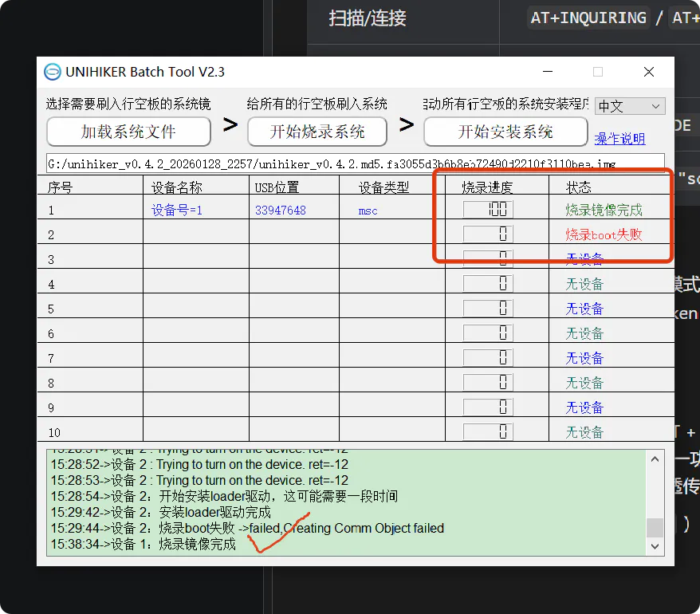Click the log scrollbar thumb

[x=655, y=527]
